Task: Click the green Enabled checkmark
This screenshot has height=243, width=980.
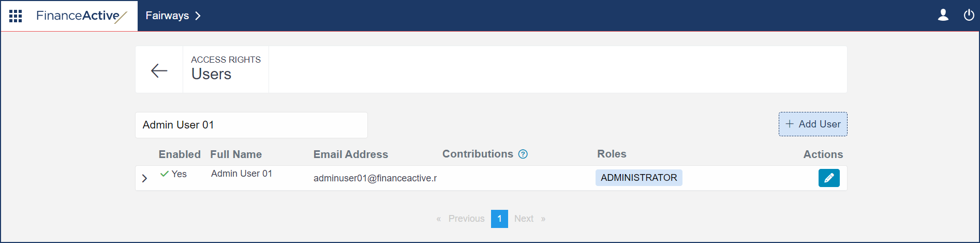Action: [165, 174]
